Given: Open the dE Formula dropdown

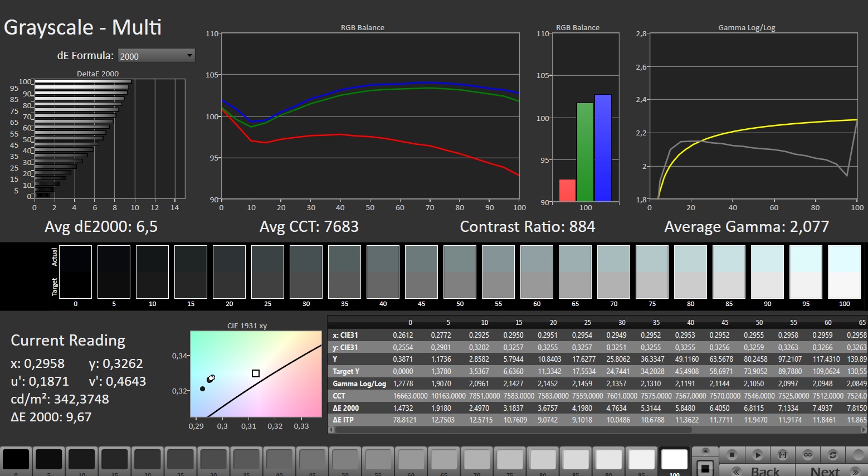Looking at the screenshot, I should pos(156,56).
